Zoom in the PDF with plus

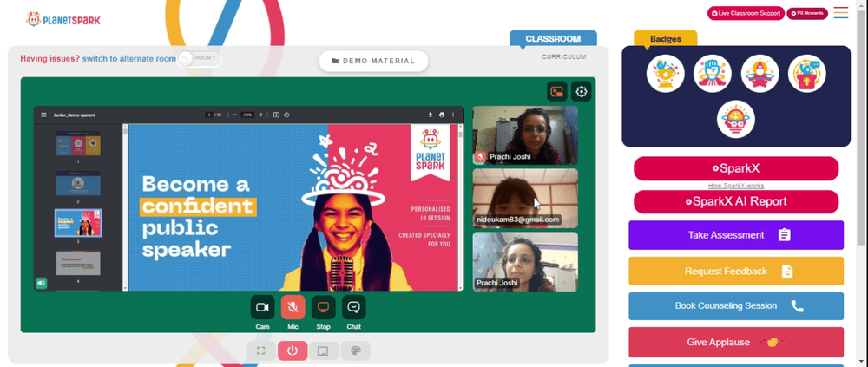pos(260,115)
